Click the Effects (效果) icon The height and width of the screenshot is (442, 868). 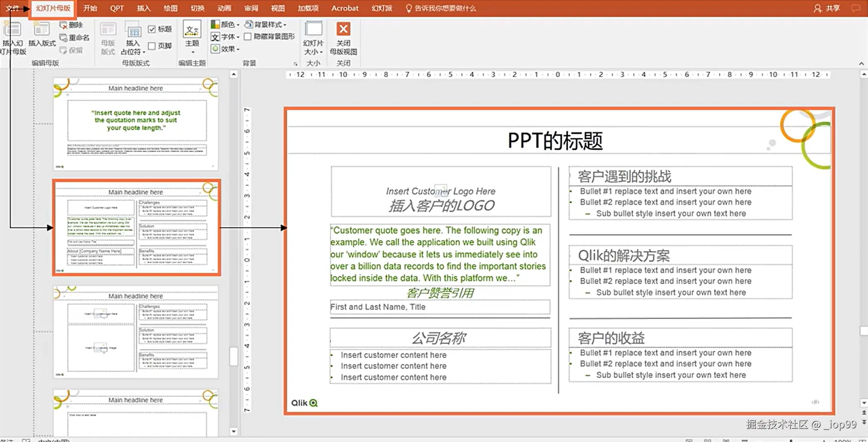click(x=215, y=49)
